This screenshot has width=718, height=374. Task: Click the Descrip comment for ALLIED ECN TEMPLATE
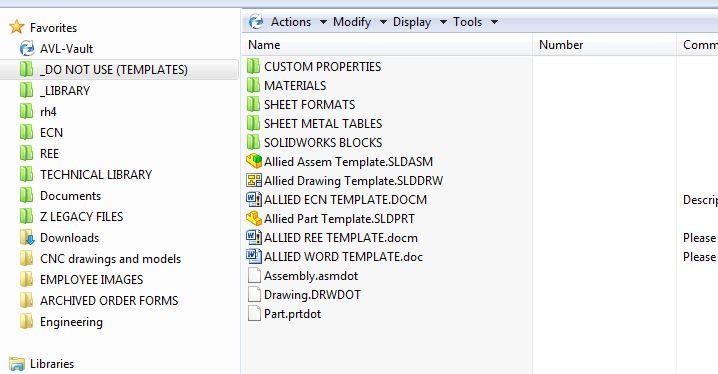(x=700, y=200)
